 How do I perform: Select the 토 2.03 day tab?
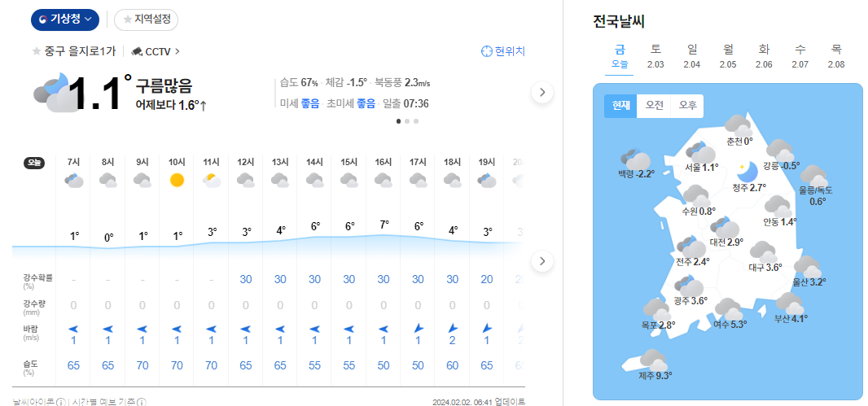(x=655, y=56)
